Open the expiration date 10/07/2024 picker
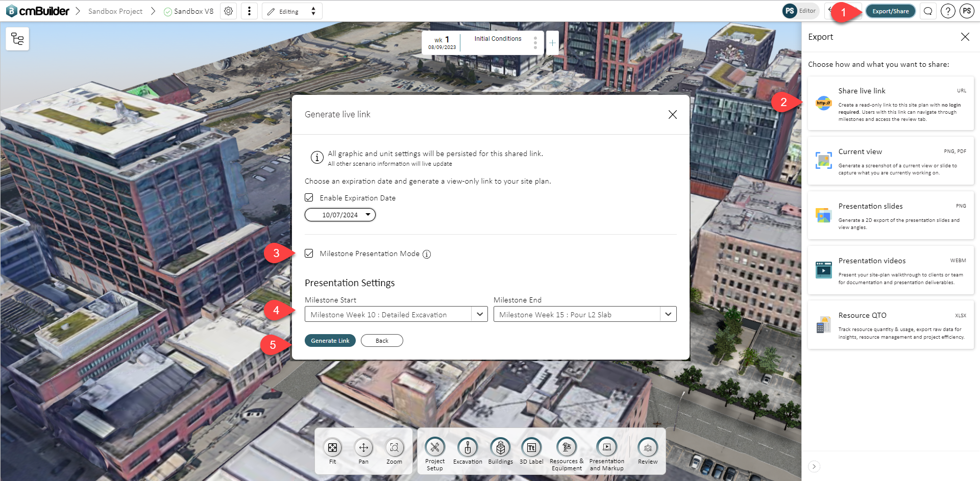The width and height of the screenshot is (980, 481). click(x=340, y=215)
